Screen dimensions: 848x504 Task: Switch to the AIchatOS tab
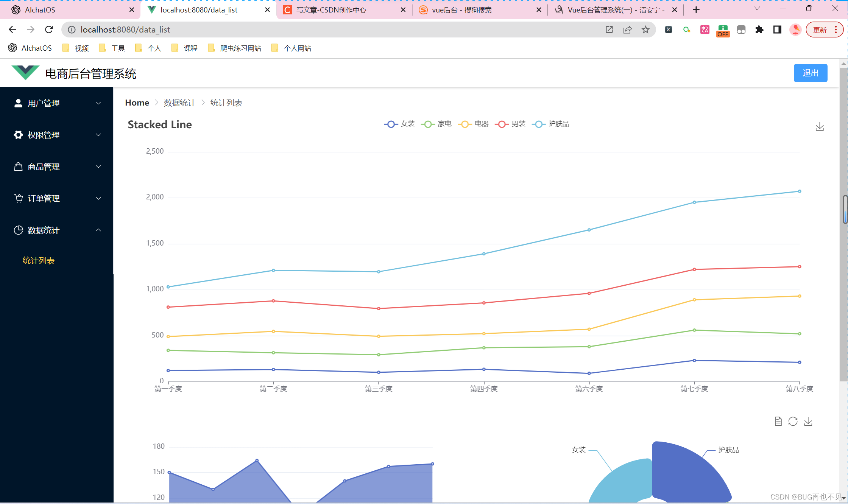pos(70,10)
